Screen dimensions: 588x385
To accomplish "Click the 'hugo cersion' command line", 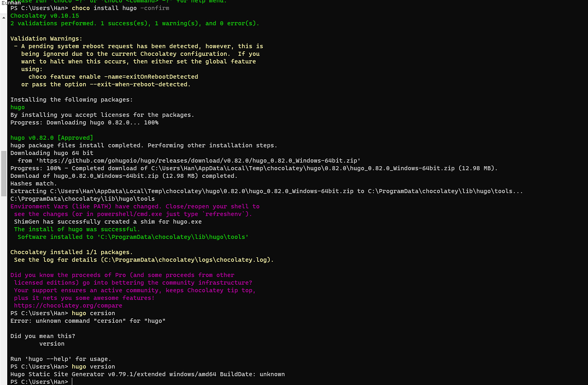I will pyautogui.click(x=63, y=313).
